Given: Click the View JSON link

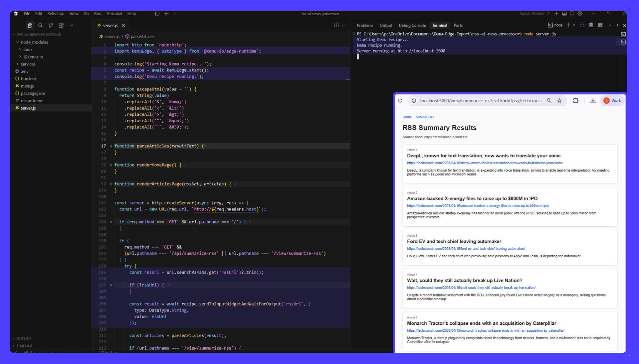Looking at the screenshot, I should [x=425, y=117].
